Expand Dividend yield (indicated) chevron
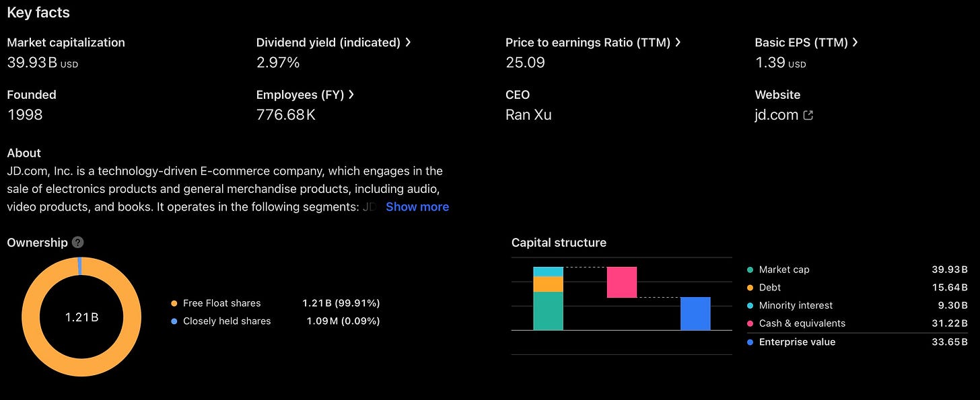This screenshot has width=980, height=400. (408, 42)
